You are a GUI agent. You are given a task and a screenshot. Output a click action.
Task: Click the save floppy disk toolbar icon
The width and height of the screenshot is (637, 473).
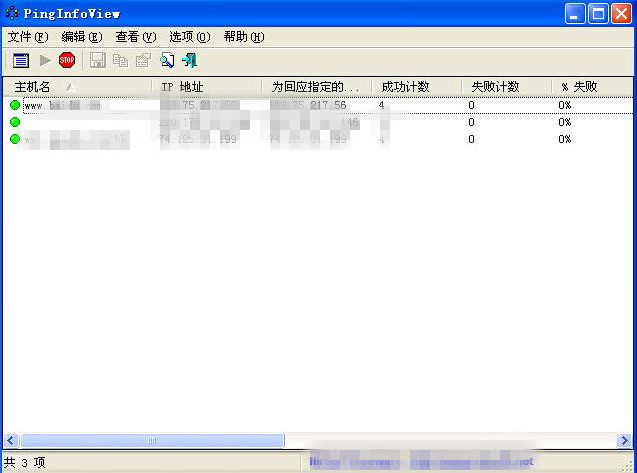pos(98,60)
